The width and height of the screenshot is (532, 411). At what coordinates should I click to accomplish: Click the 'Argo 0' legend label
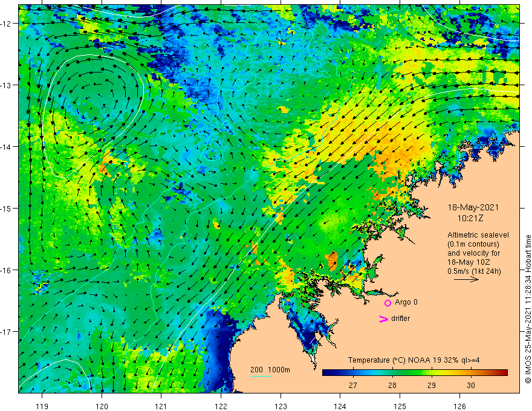[x=406, y=302]
